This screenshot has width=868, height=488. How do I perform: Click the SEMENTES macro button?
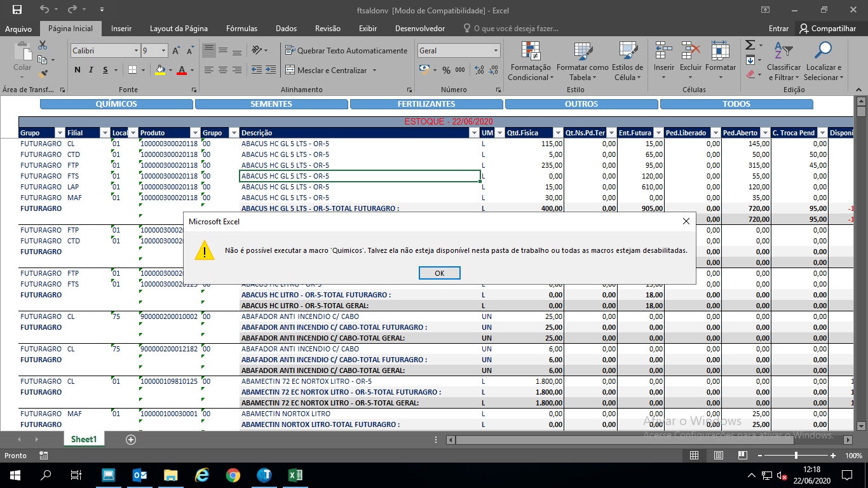271,104
